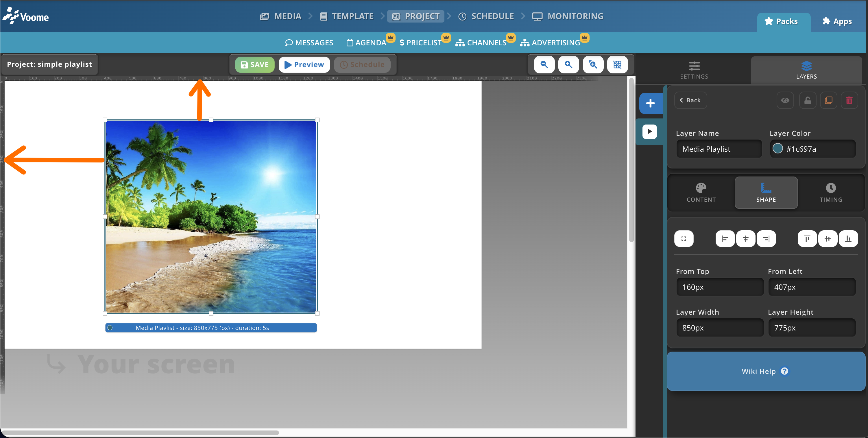Open PRICELIST in the sub menu
This screenshot has width=868, height=438.
(x=420, y=43)
